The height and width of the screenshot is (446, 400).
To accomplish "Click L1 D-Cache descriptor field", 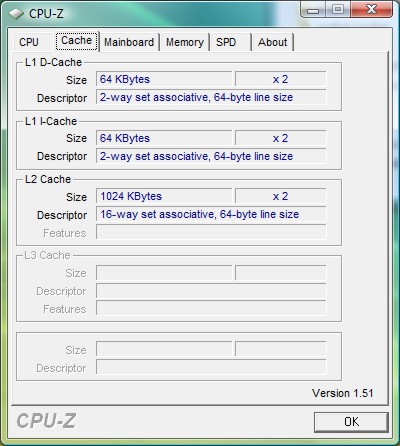I will [x=211, y=97].
